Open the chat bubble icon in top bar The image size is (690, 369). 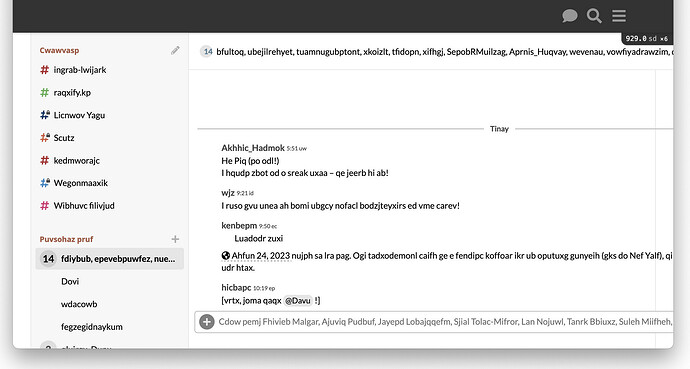(x=569, y=16)
